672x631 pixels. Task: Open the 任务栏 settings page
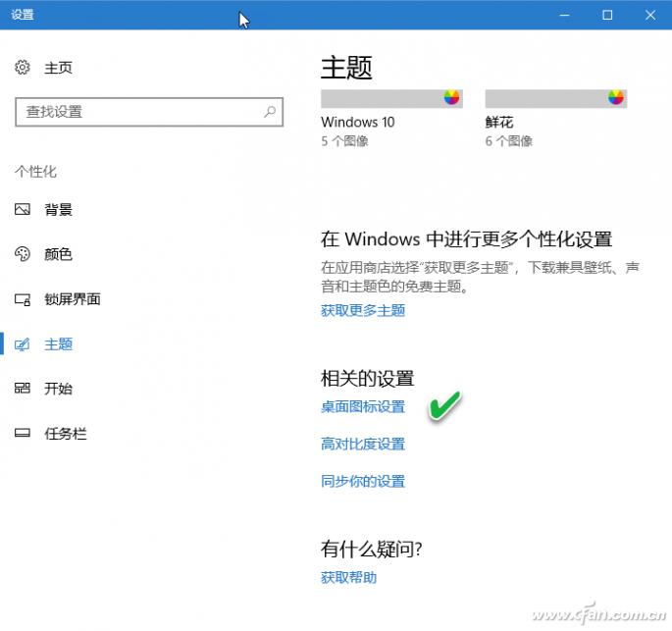(66, 434)
